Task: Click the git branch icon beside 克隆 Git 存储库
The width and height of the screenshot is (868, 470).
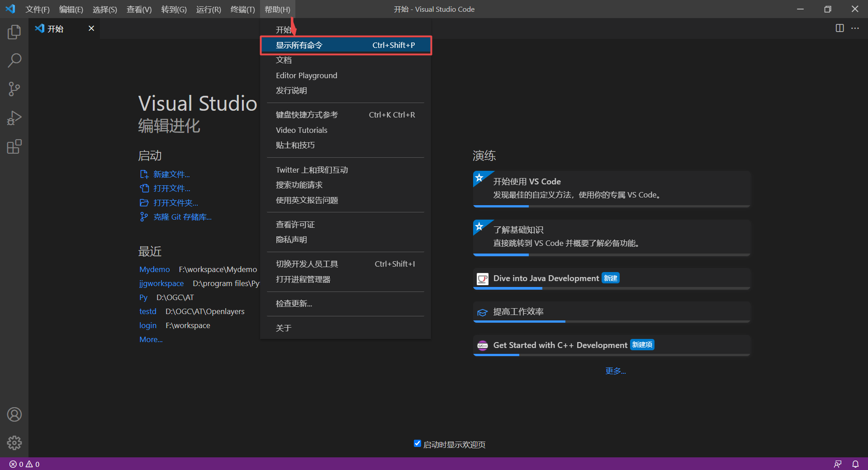Action: tap(144, 217)
